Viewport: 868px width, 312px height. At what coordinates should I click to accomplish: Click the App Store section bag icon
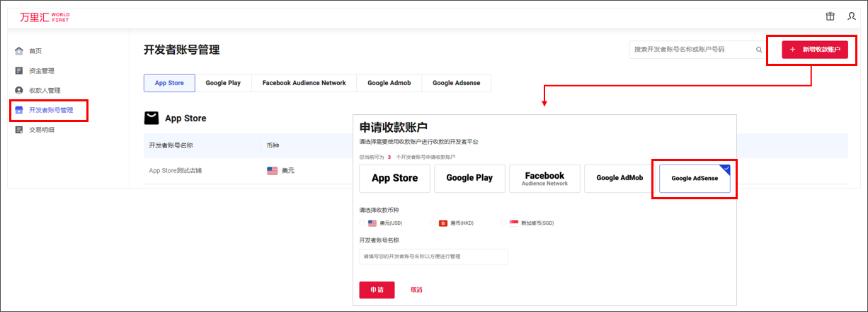[x=152, y=118]
